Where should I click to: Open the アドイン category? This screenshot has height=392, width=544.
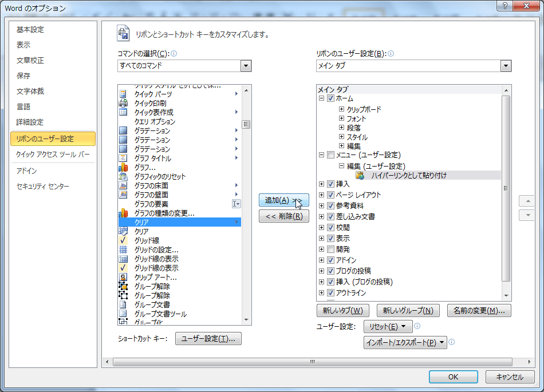26,171
